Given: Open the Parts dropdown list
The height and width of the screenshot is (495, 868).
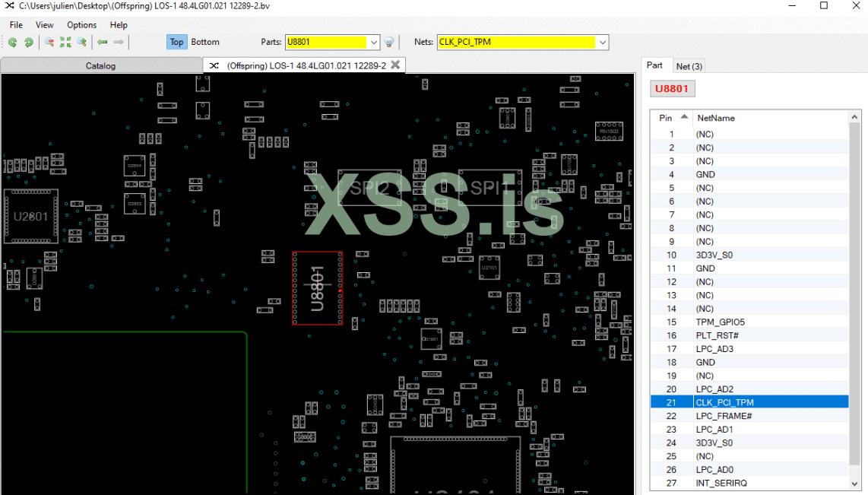Looking at the screenshot, I should click(x=374, y=42).
